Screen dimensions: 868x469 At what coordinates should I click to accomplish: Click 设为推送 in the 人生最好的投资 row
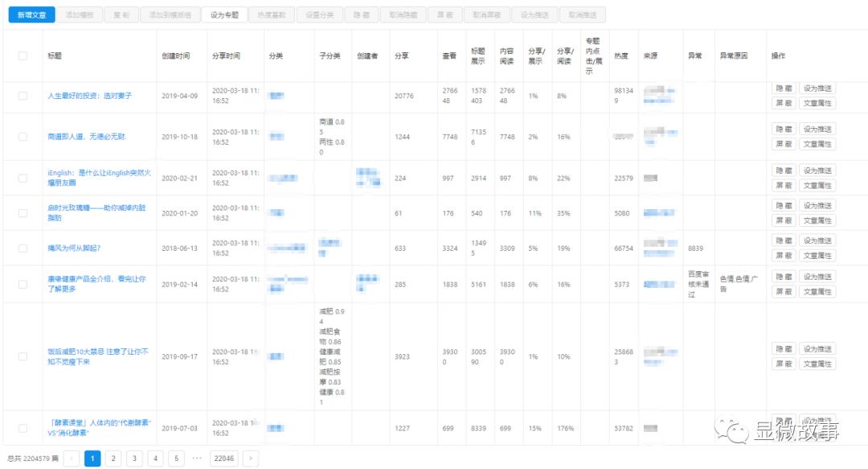pos(817,88)
